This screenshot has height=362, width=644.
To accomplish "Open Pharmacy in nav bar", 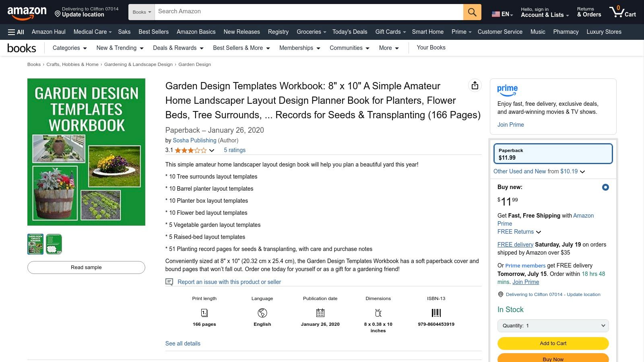I will click(x=566, y=32).
